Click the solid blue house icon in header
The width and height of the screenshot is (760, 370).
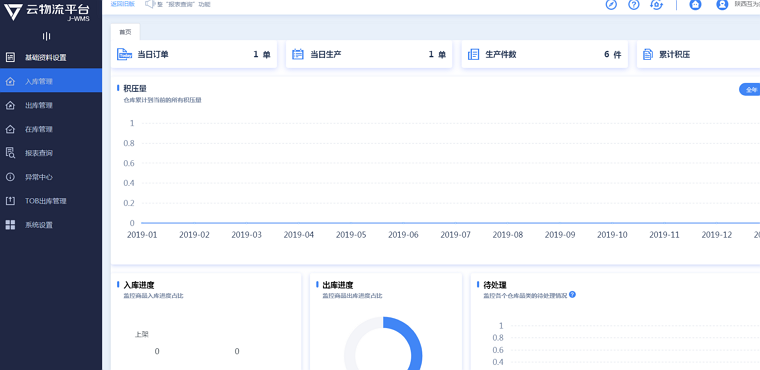coord(696,4)
